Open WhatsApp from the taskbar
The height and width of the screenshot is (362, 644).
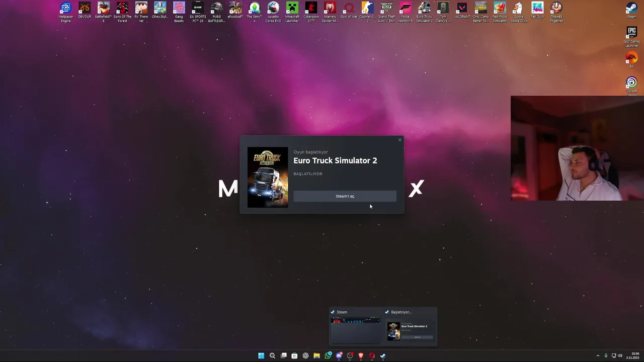coord(328,355)
